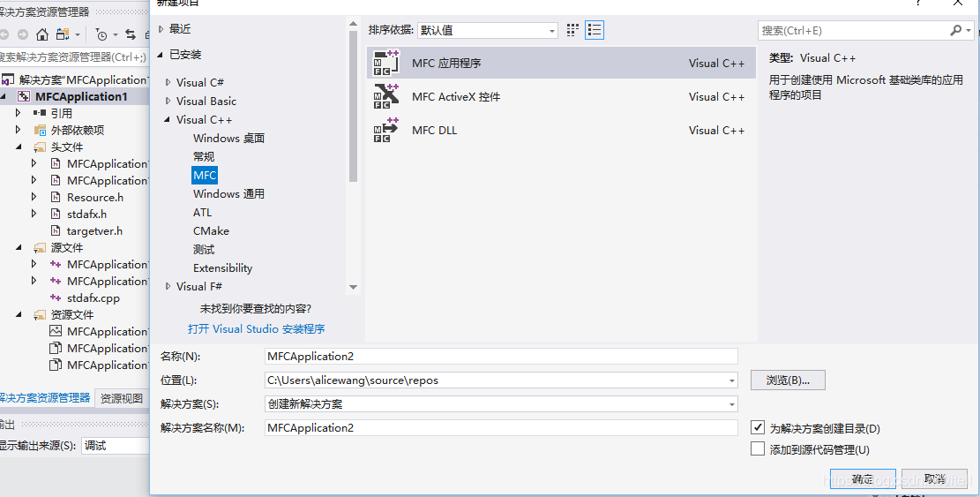Click the 确定 button
The width and height of the screenshot is (980, 497).
(863, 479)
